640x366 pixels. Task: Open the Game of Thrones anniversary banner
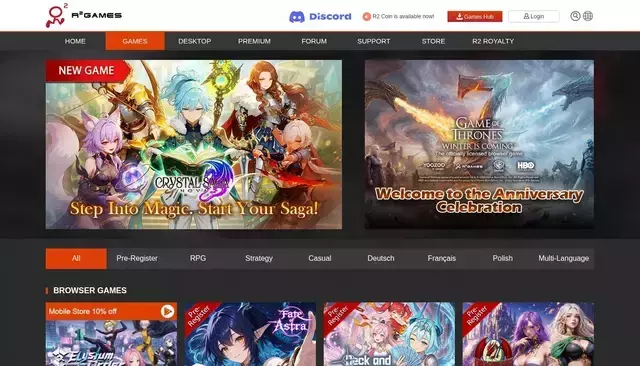479,144
